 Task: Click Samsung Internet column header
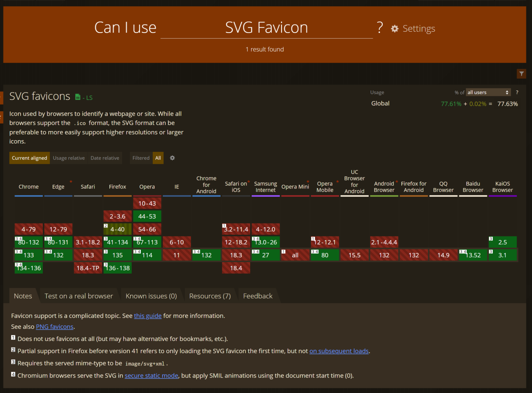(266, 187)
